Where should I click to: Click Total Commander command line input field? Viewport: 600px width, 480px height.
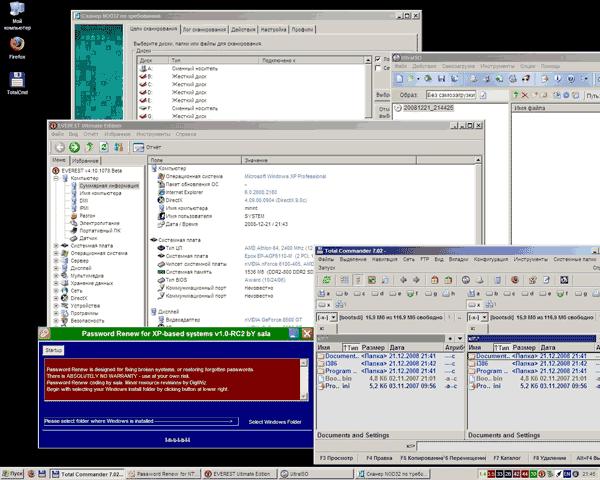point(508,446)
